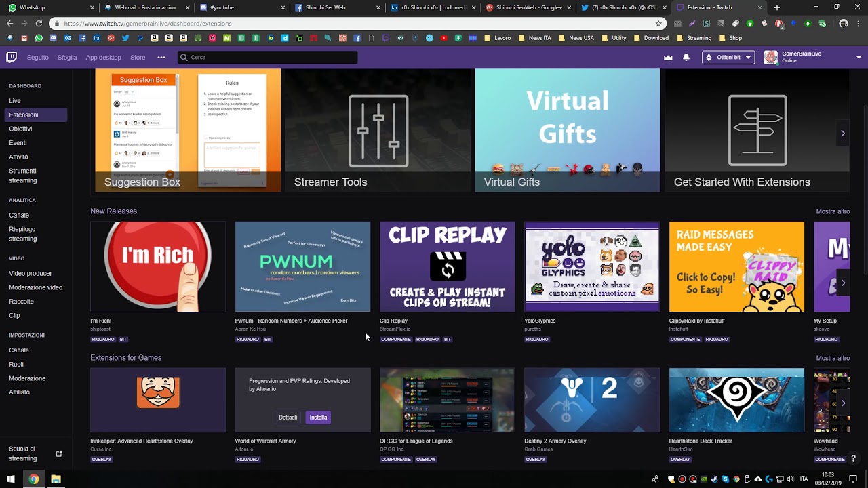Advance Extensions for Games row right arrow

point(843,403)
